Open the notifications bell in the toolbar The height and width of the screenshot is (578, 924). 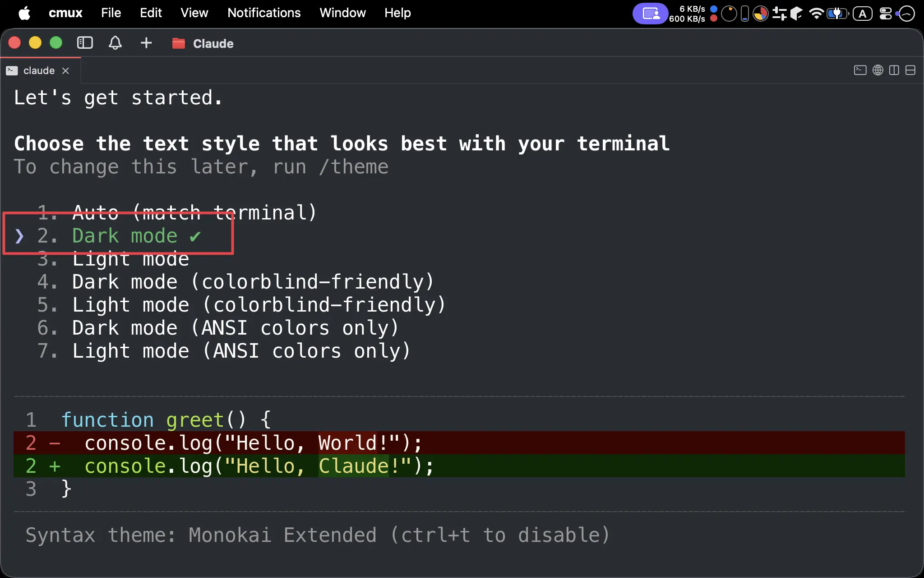[115, 43]
